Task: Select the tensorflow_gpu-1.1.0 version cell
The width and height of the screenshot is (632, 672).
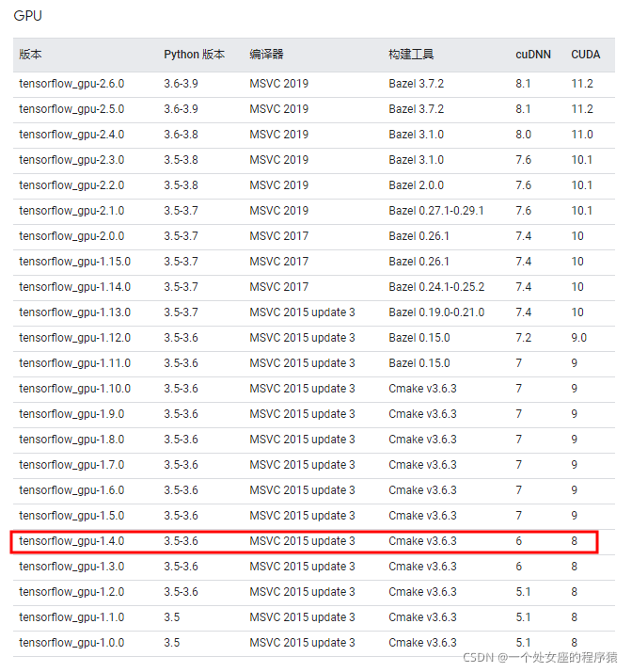Action: 71,617
